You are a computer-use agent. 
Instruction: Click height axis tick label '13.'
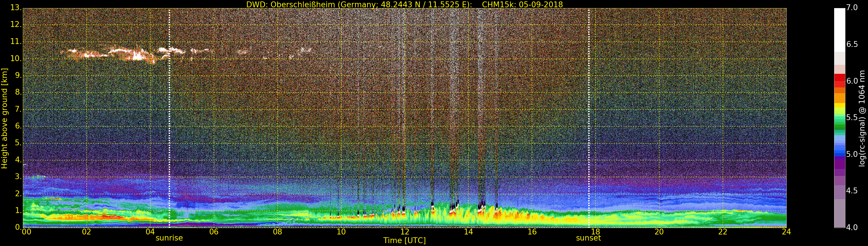click(16, 8)
